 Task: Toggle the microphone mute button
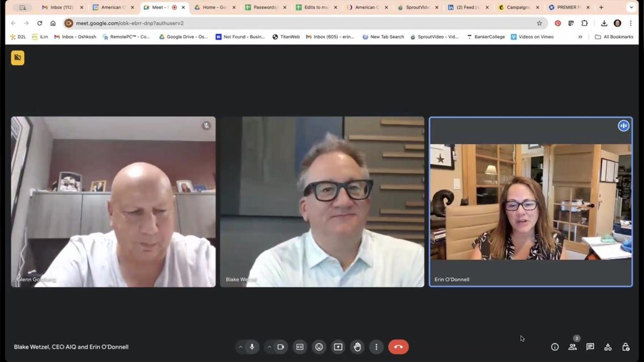click(x=252, y=347)
